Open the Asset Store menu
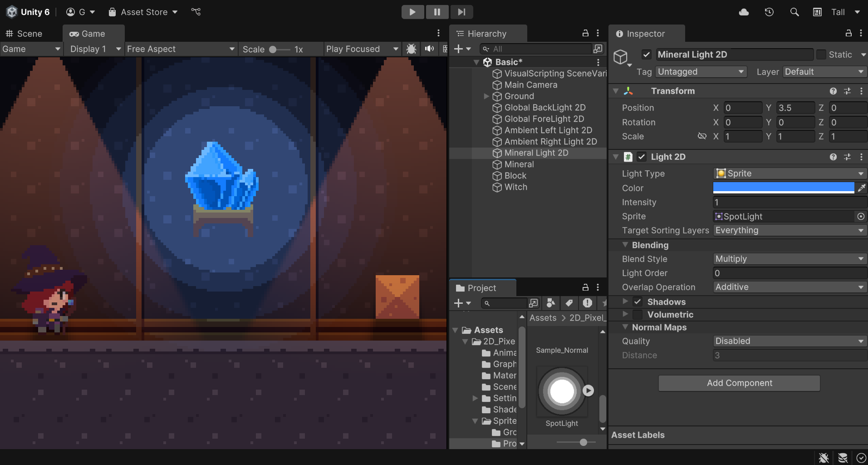Image resolution: width=868 pixels, height=465 pixels. pyautogui.click(x=143, y=12)
